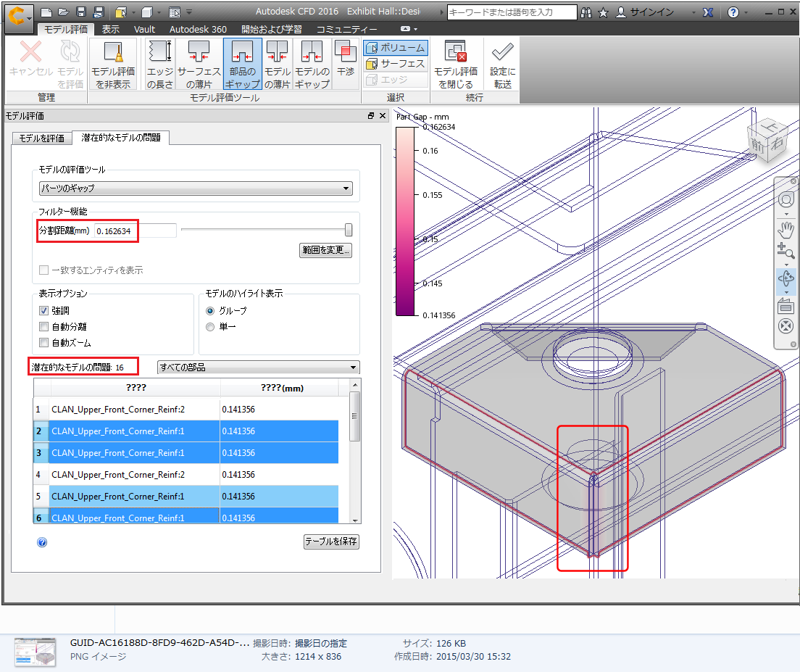Select the 単一 radio button
The image size is (800, 672).
tap(210, 326)
